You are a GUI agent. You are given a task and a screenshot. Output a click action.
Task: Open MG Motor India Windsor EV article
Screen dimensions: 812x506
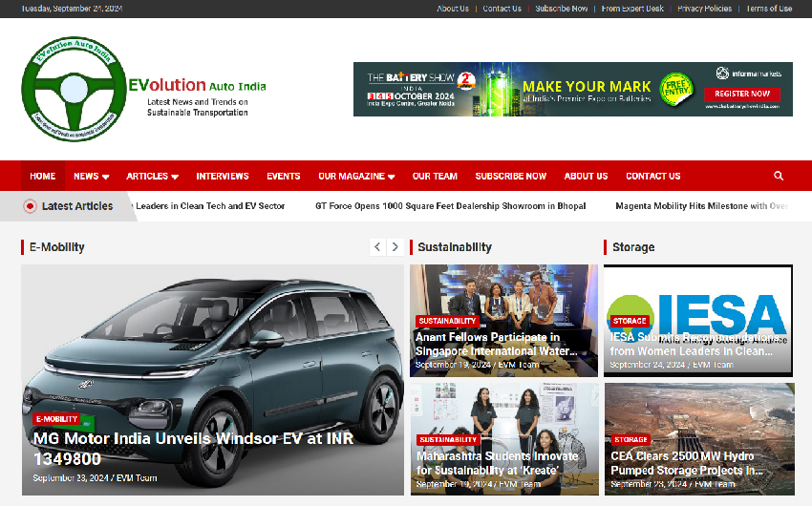point(193,449)
